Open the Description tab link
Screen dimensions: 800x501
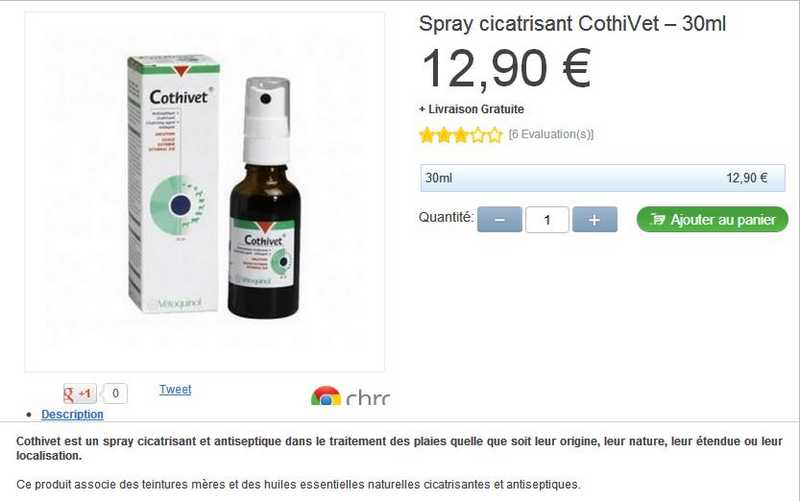tap(72, 414)
